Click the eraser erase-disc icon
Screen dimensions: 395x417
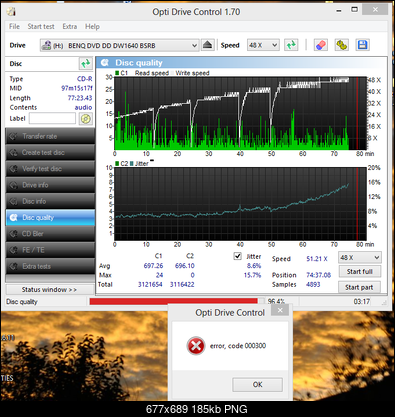point(321,45)
